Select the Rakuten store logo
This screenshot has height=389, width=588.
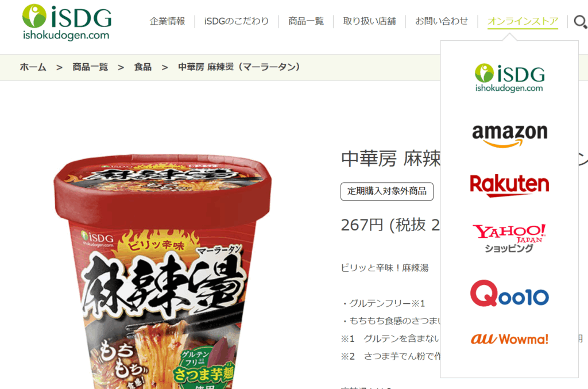[x=509, y=186]
